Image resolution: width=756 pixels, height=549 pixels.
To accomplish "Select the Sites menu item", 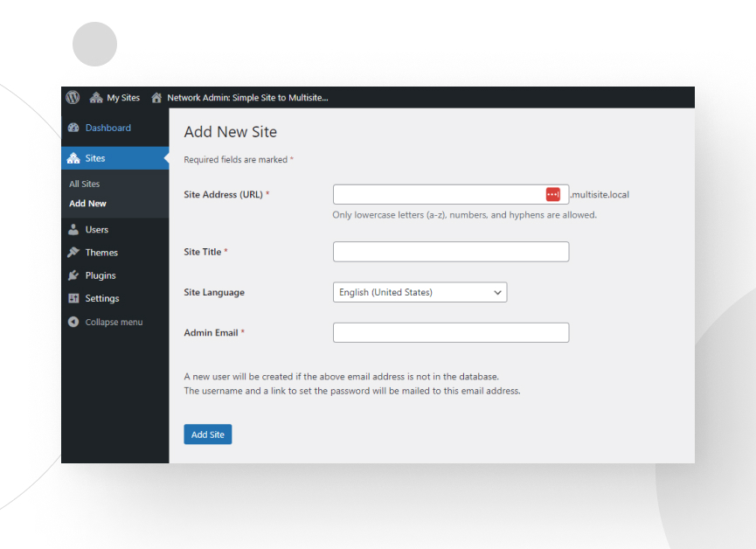I will tap(115, 158).
